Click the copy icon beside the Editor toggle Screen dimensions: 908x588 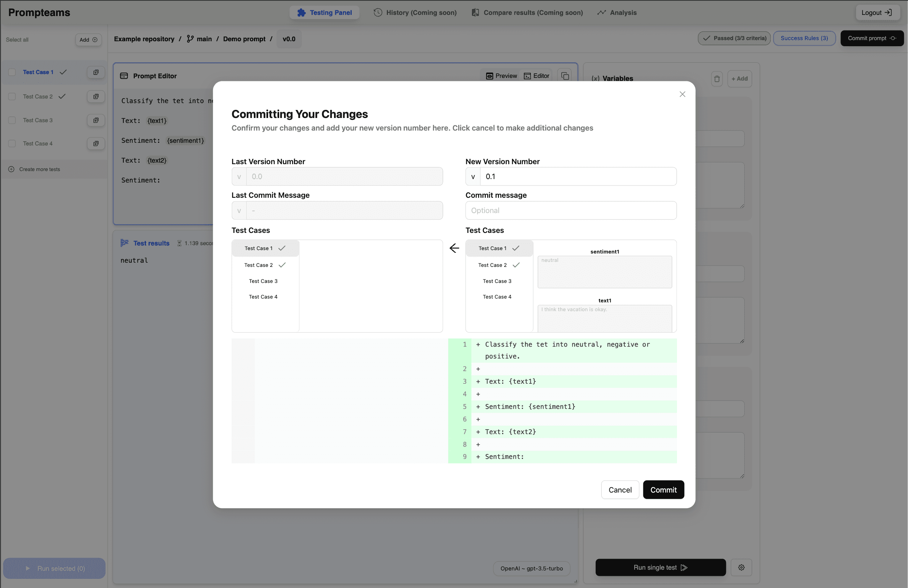[565, 76]
